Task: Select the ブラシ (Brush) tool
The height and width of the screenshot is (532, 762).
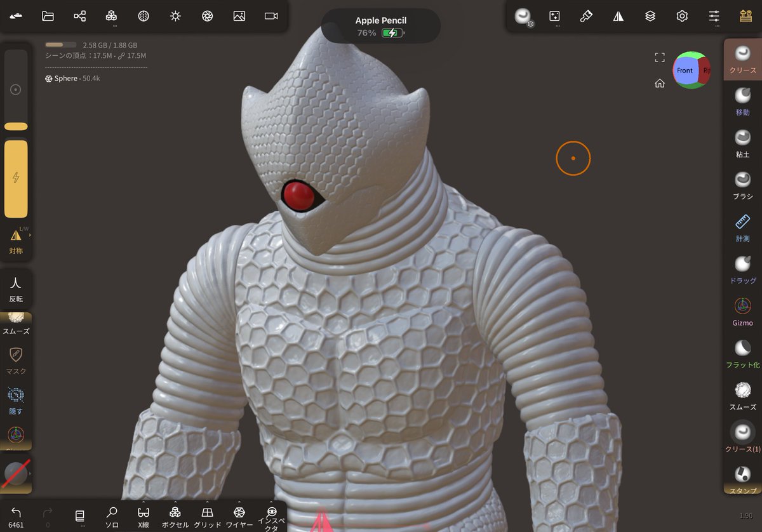Action: point(743,185)
